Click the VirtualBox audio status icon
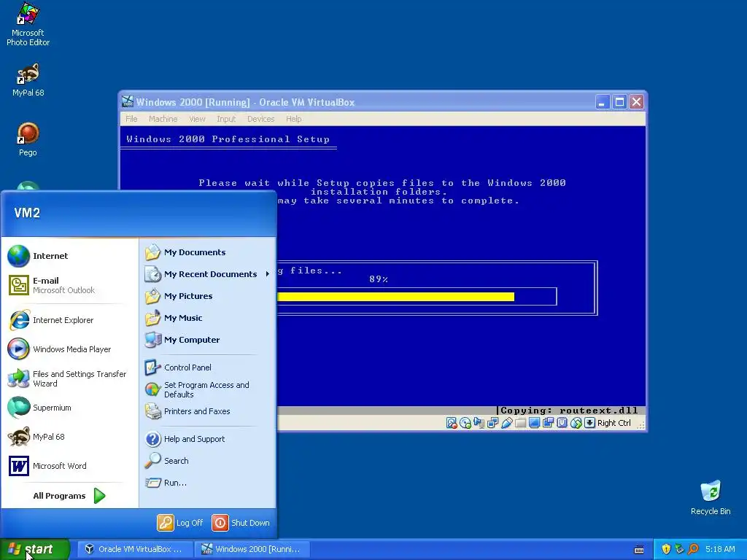747x560 pixels. point(479,423)
